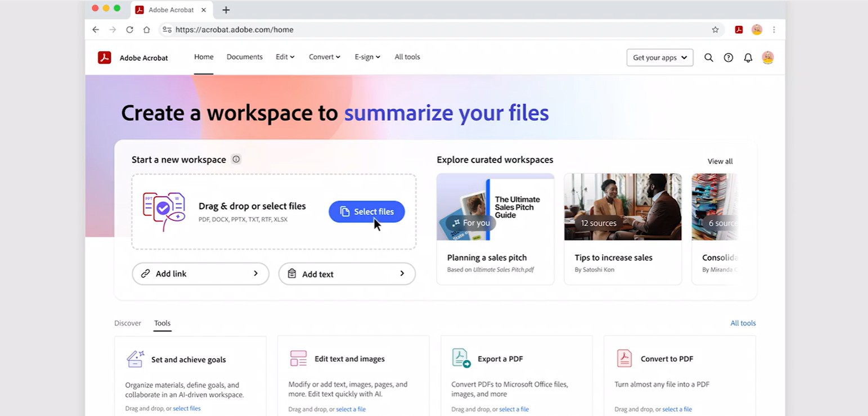
Task: Go to the Home nav tab
Action: [204, 57]
